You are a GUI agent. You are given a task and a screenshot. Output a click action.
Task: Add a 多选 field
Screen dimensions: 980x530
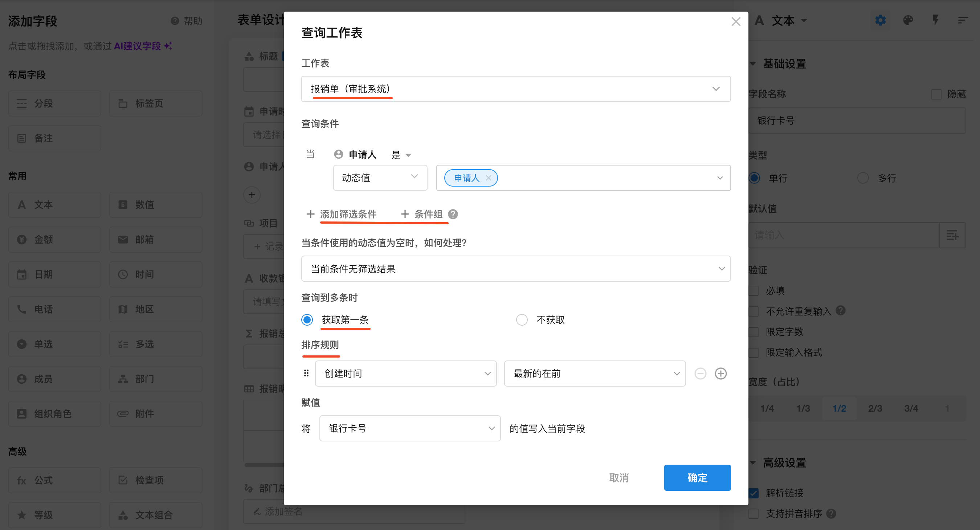coord(156,344)
